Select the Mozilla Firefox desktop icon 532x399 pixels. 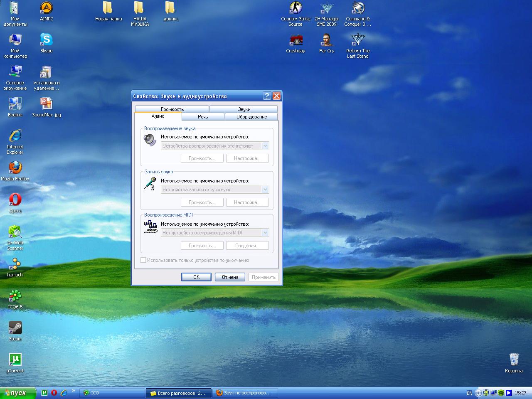[15, 168]
